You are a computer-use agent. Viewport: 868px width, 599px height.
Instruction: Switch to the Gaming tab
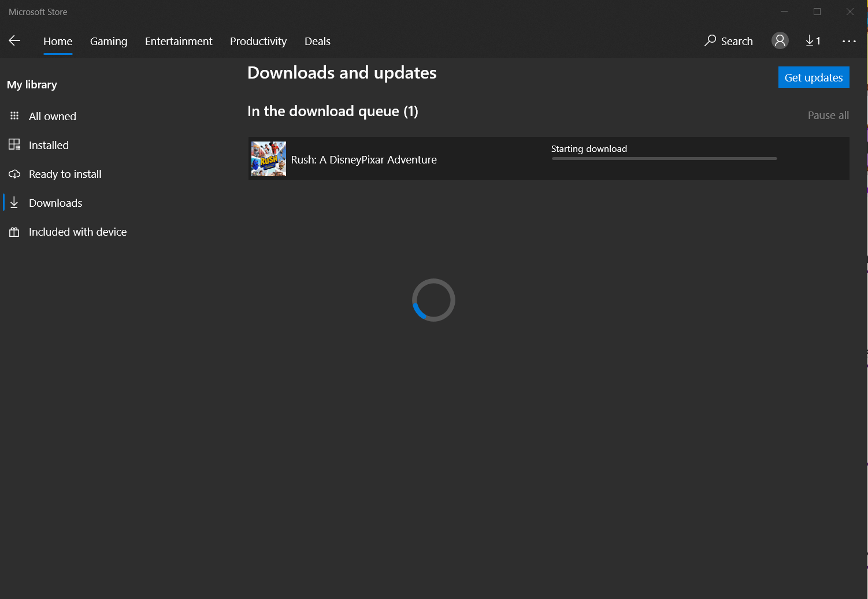point(109,42)
